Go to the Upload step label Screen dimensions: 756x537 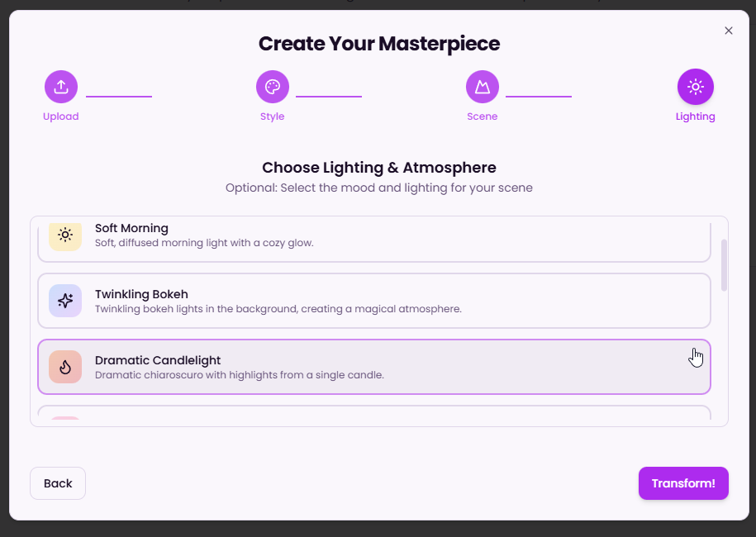click(61, 116)
